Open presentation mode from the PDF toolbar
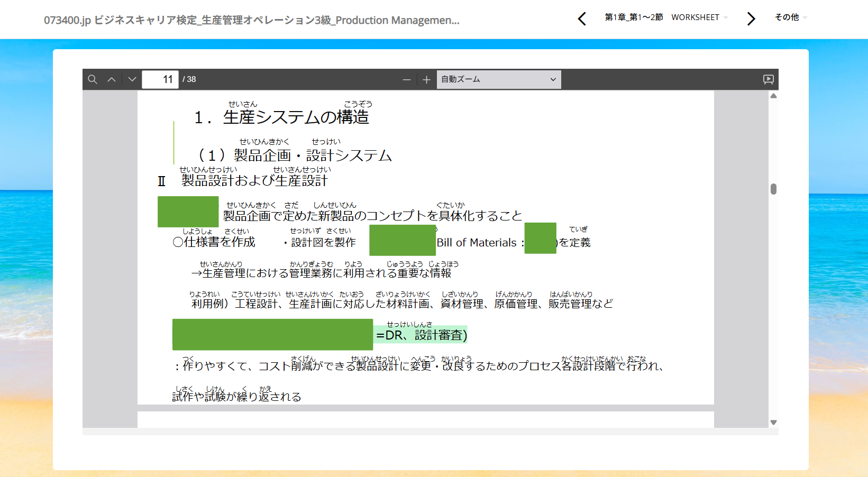 [768, 79]
